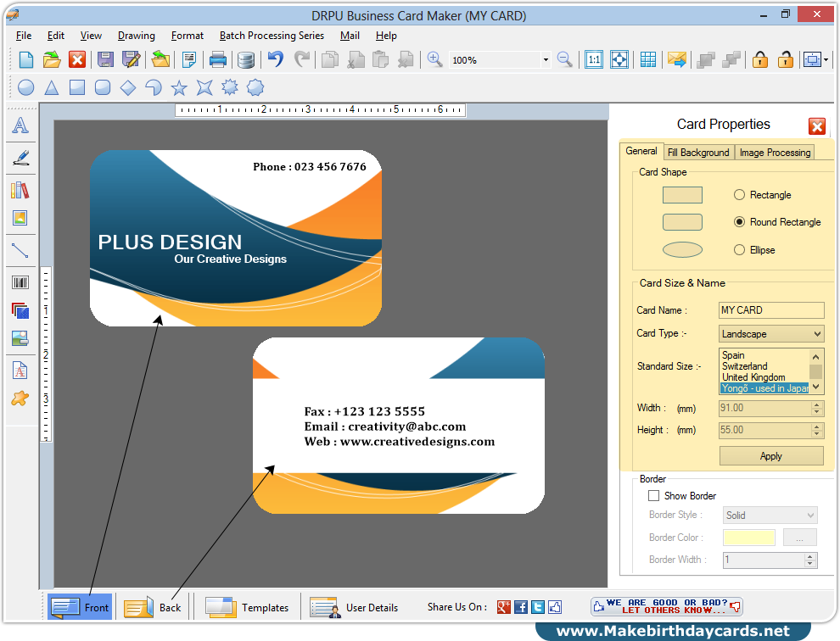840x641 pixels.
Task: Select the Diamond shape tool
Action: point(128,87)
